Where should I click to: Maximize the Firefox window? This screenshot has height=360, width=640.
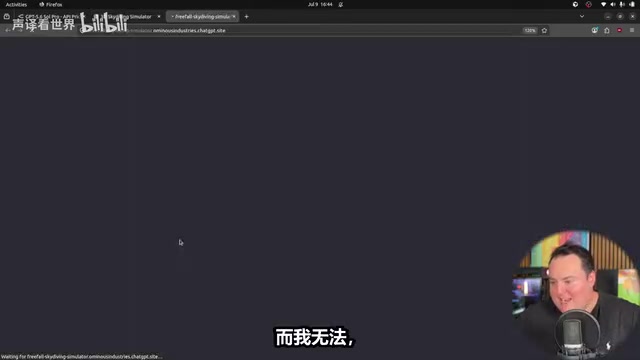[x=620, y=16]
